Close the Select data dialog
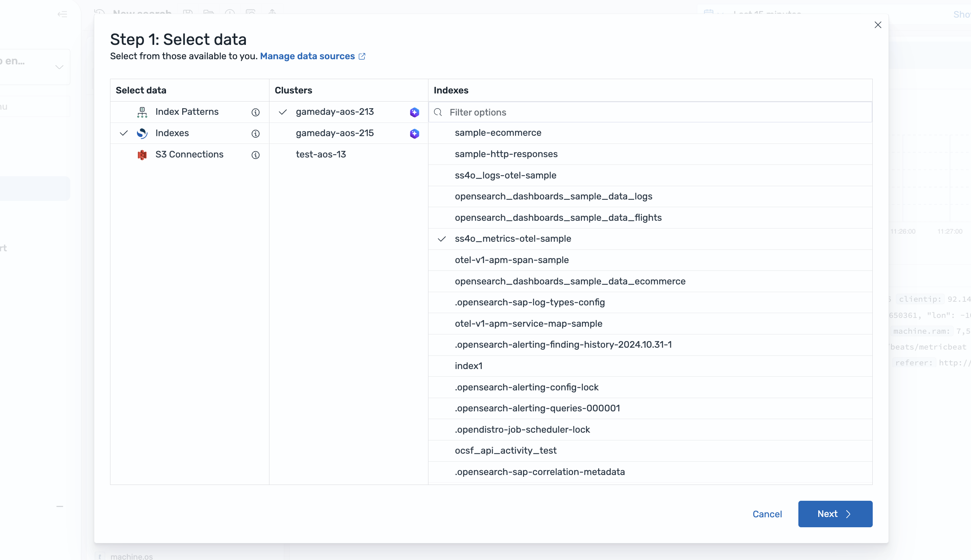 [878, 25]
